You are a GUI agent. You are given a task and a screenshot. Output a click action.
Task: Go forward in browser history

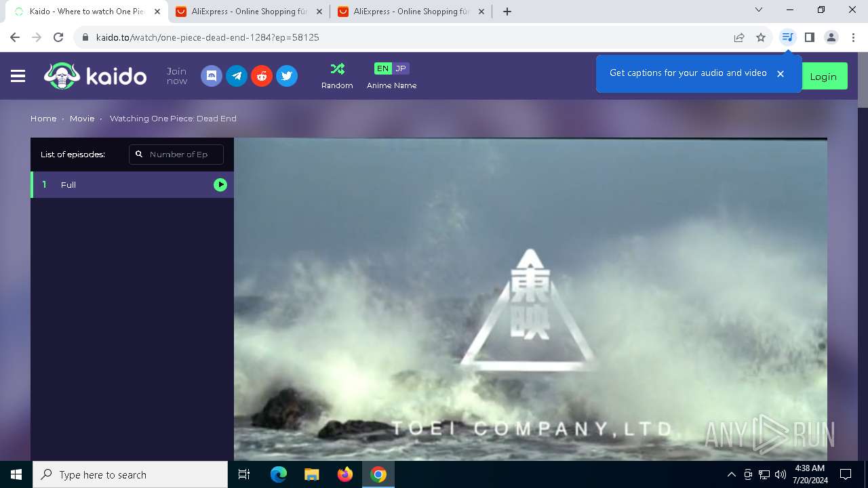pyautogui.click(x=37, y=37)
